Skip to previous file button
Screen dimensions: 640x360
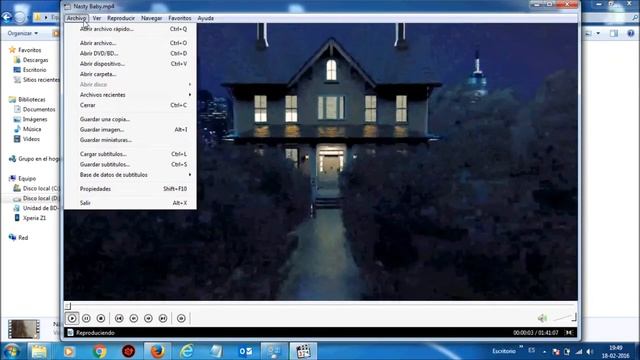coord(119,318)
